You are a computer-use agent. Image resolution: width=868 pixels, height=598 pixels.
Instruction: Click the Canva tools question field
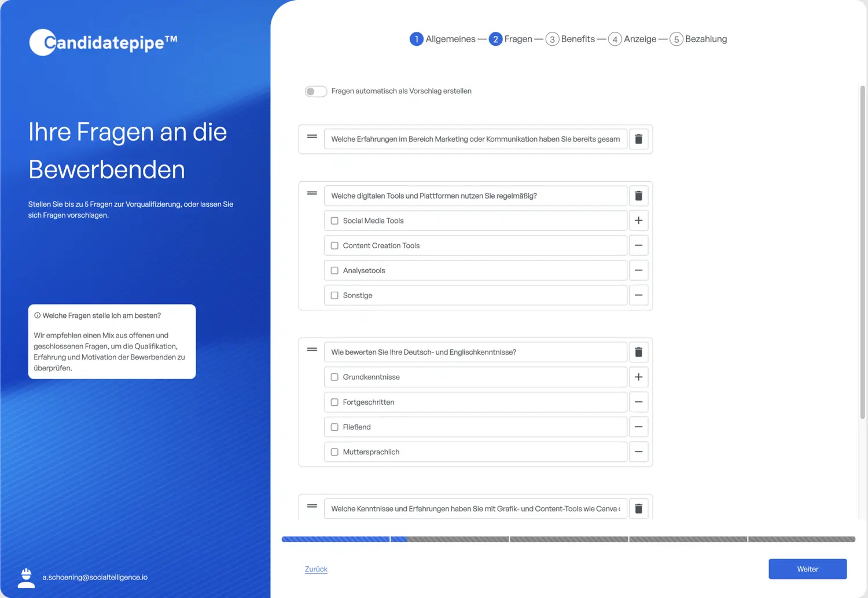(475, 509)
